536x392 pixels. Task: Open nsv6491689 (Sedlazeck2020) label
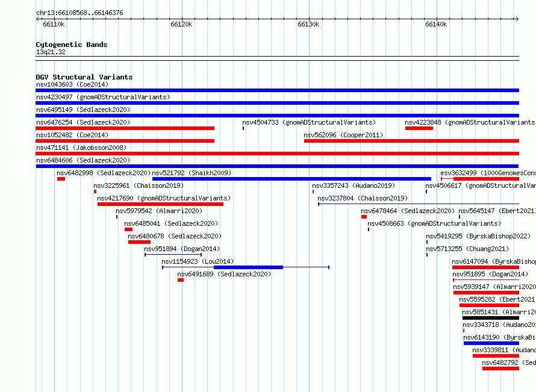[224, 274]
